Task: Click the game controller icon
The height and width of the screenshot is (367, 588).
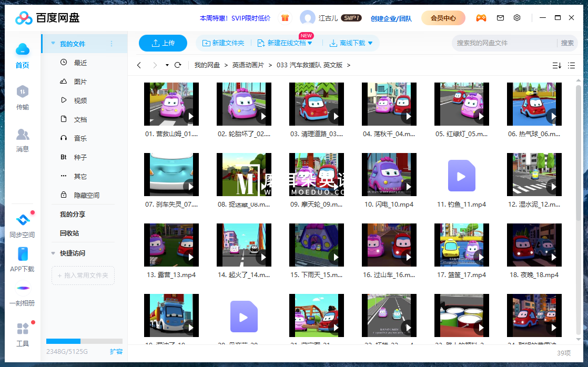Action: [x=481, y=18]
